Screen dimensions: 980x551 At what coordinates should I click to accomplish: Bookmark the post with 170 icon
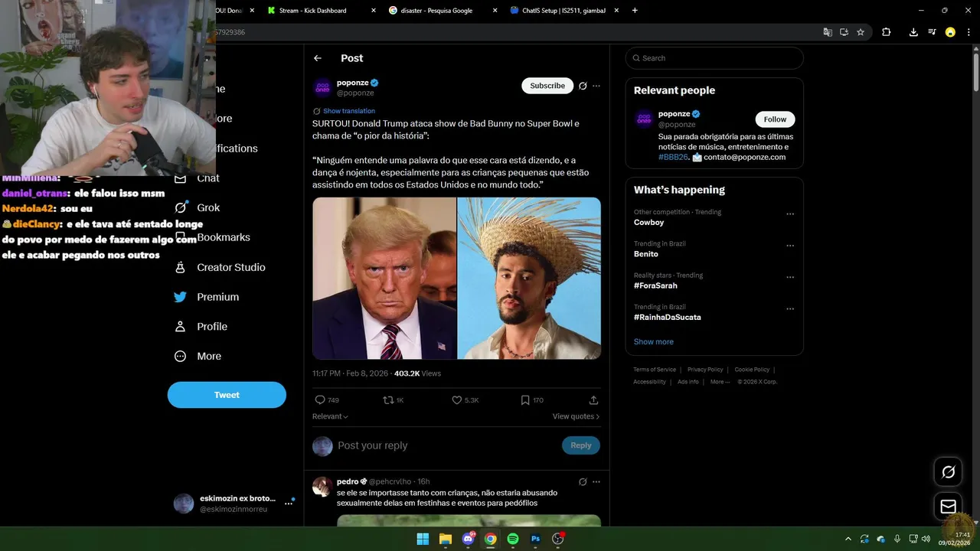524,399
